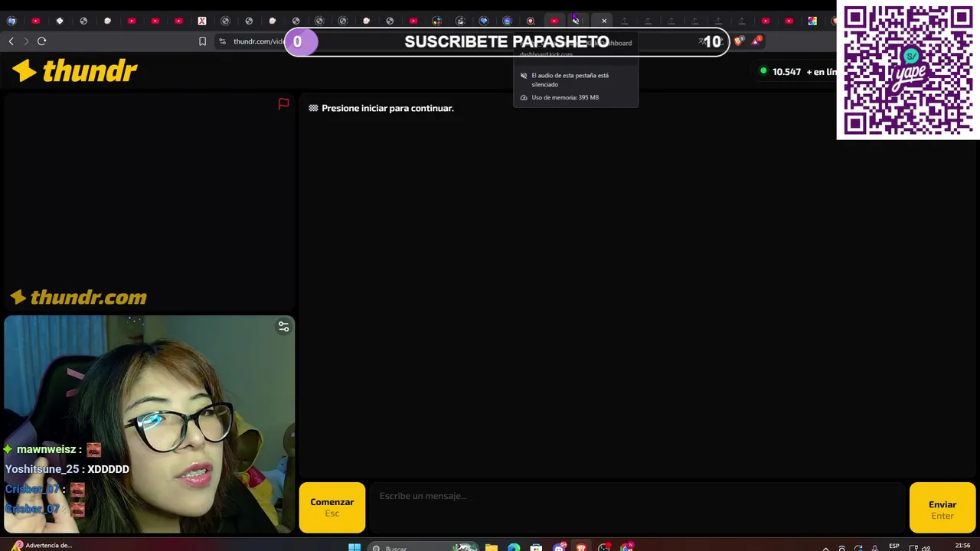Screen dimensions: 980x551
Task: Open the camera settings sliders icon
Action: point(283,327)
